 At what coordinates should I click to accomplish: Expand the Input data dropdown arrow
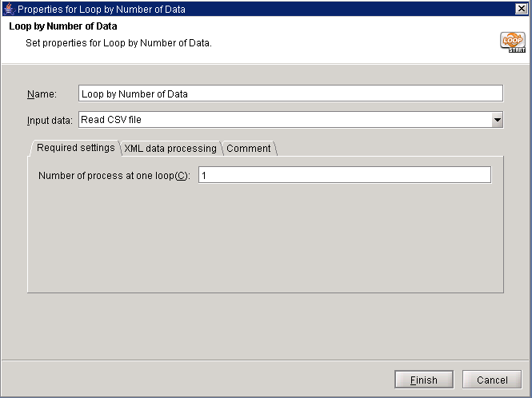point(497,120)
